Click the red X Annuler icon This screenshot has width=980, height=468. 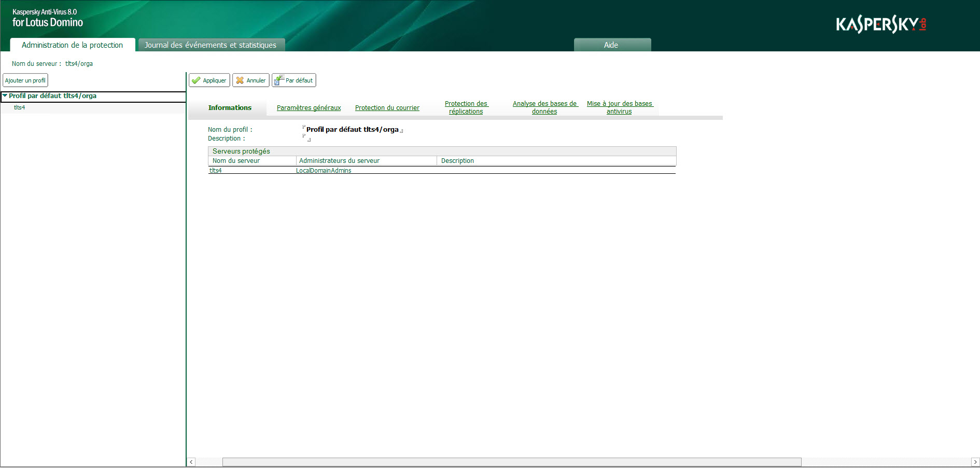point(240,80)
